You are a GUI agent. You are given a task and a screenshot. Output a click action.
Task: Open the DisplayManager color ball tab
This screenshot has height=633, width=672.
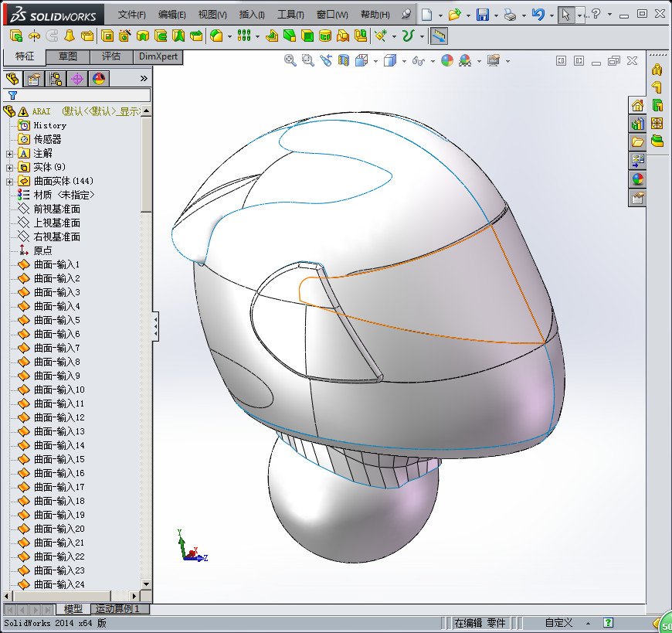[99, 79]
